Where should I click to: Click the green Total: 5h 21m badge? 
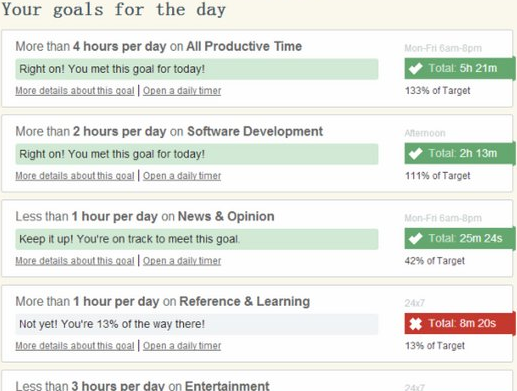(x=460, y=69)
